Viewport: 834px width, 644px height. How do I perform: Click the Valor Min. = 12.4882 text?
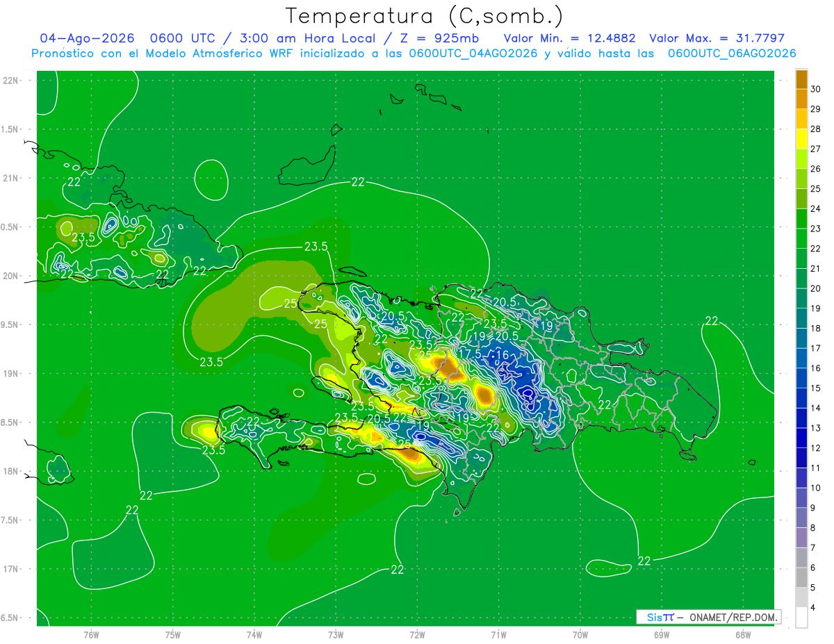pyautogui.click(x=569, y=38)
